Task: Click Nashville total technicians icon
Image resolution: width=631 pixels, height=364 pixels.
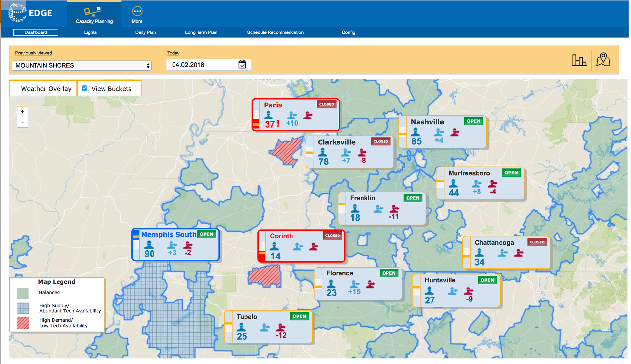Action: click(x=416, y=132)
